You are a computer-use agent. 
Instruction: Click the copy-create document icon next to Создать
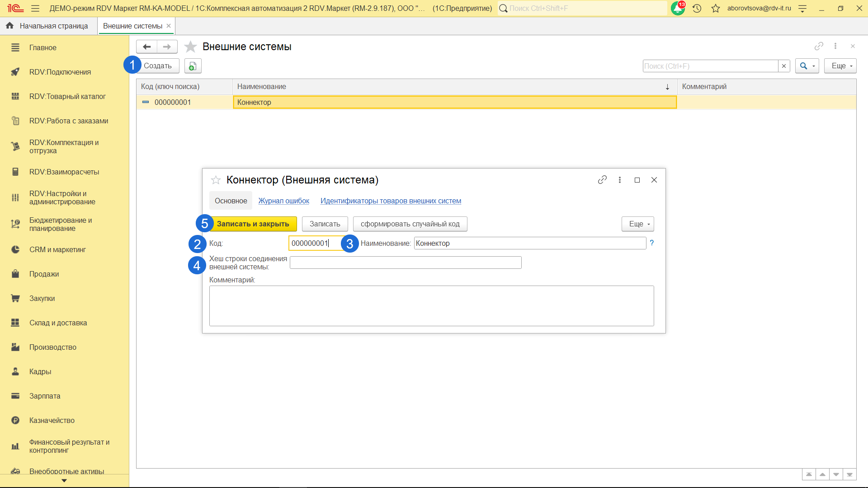coord(193,66)
